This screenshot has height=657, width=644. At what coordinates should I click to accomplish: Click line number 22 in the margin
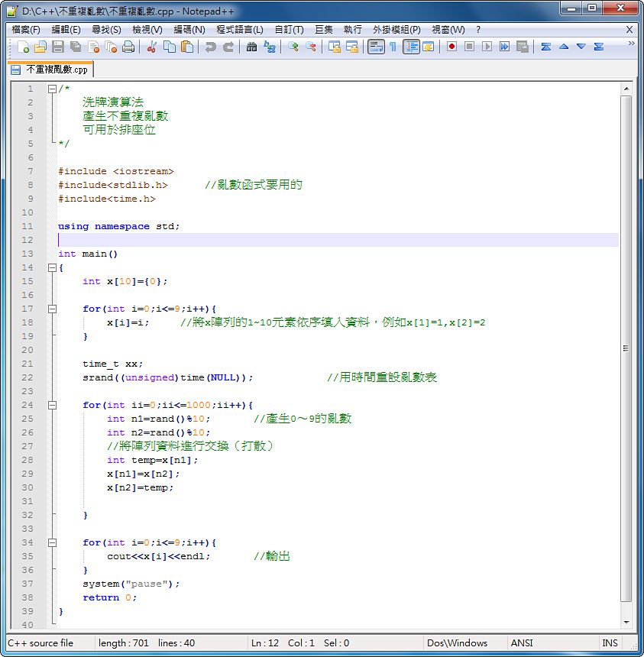[x=28, y=377]
